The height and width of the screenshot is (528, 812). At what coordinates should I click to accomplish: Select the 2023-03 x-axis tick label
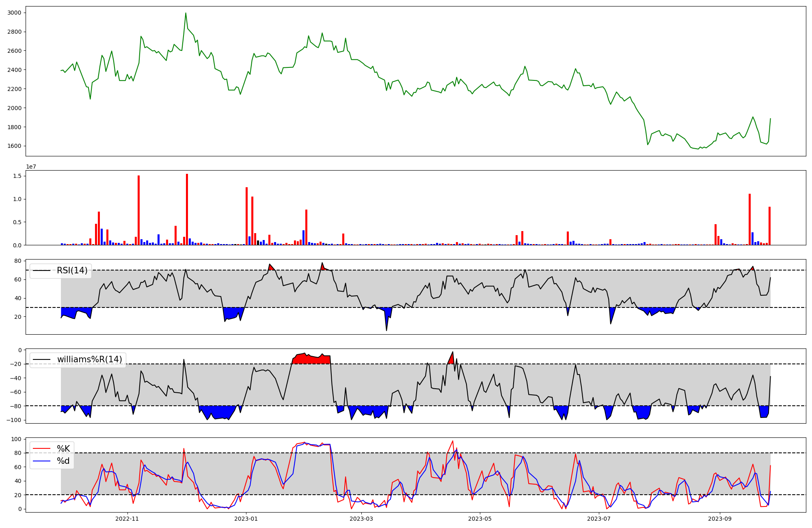coord(361,519)
